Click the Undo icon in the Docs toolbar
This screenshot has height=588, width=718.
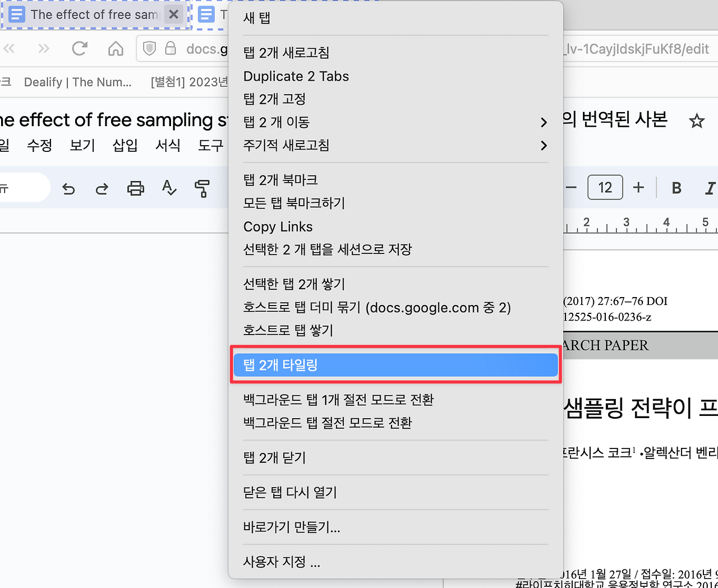(x=68, y=188)
